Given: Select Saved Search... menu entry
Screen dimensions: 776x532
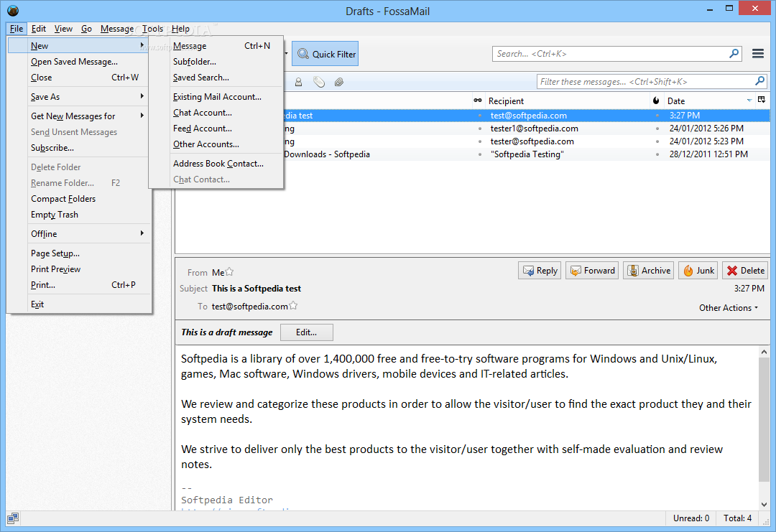Looking at the screenshot, I should [x=216, y=77].
